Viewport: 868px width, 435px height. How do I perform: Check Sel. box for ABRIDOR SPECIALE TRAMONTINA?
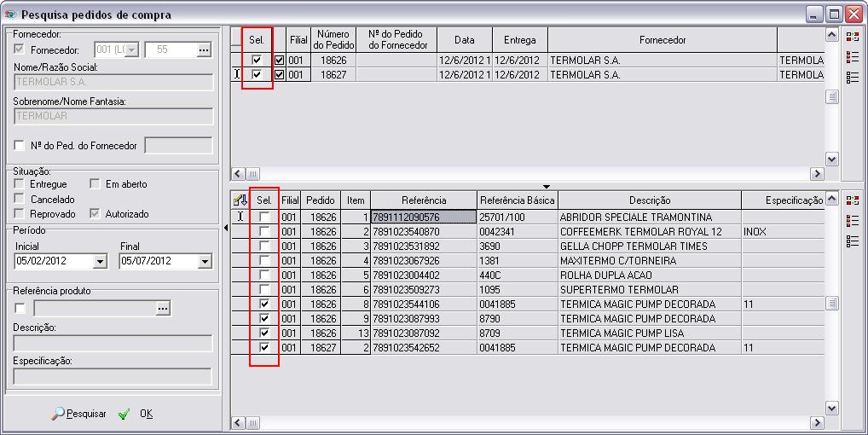[x=264, y=217]
